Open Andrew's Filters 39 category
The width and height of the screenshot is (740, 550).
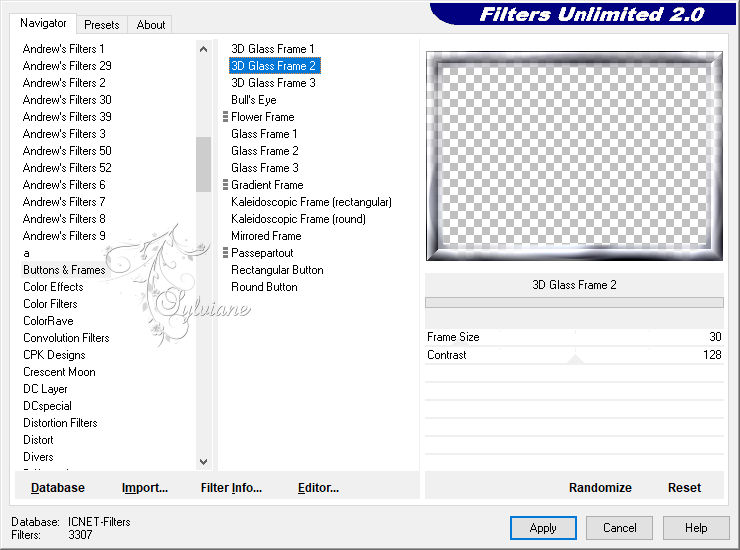click(67, 117)
